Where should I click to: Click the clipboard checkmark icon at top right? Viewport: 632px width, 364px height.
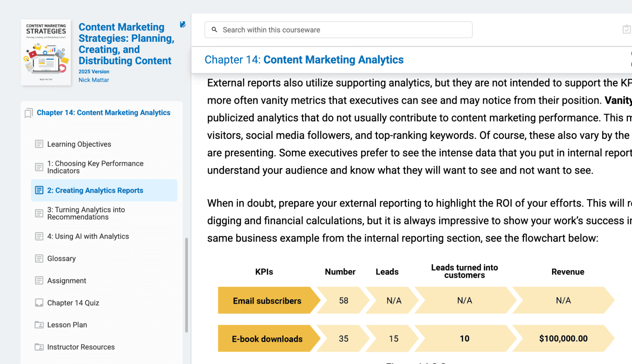pos(626,30)
